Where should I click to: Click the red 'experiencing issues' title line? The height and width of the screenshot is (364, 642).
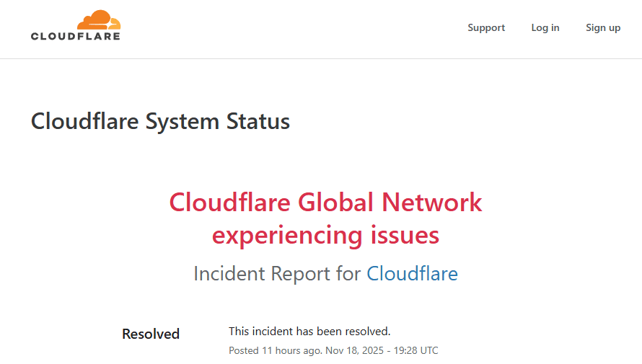pos(325,235)
